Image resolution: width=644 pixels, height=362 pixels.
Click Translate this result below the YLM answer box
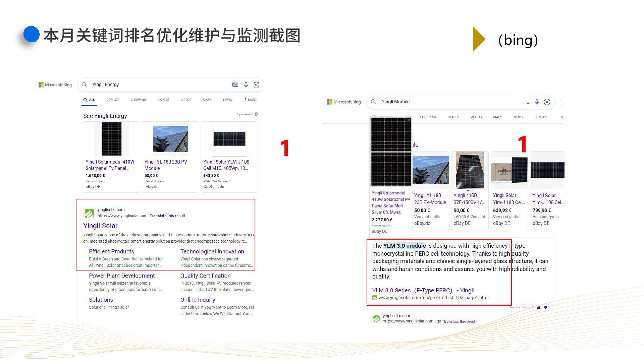coord(460,321)
